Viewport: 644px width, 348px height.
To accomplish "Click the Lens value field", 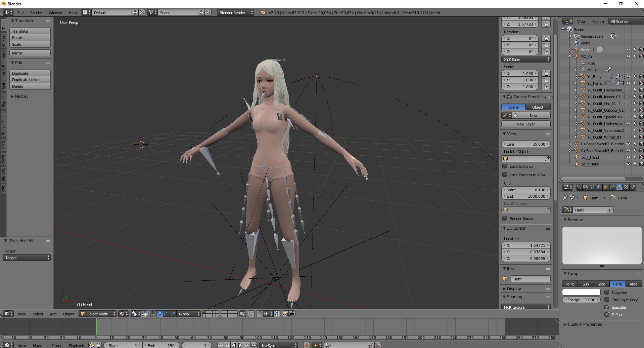I will [x=526, y=144].
